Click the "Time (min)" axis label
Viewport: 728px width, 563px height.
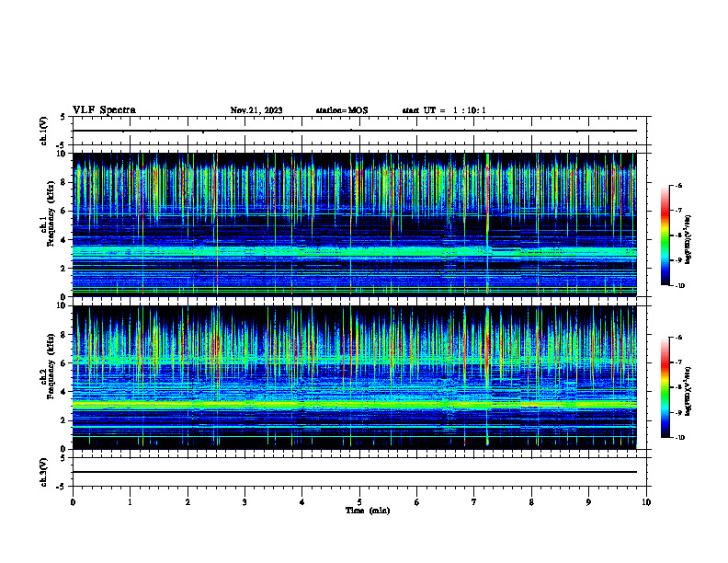click(368, 511)
